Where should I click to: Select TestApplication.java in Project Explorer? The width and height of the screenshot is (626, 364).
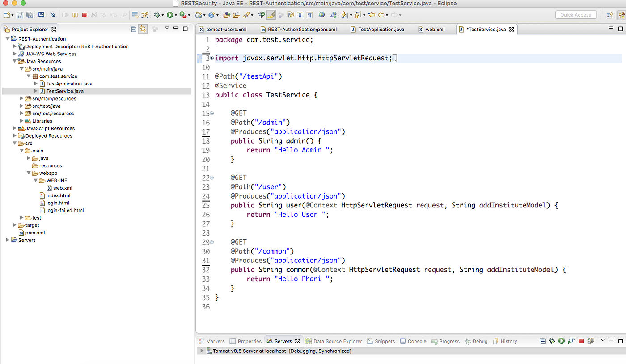[x=69, y=84]
